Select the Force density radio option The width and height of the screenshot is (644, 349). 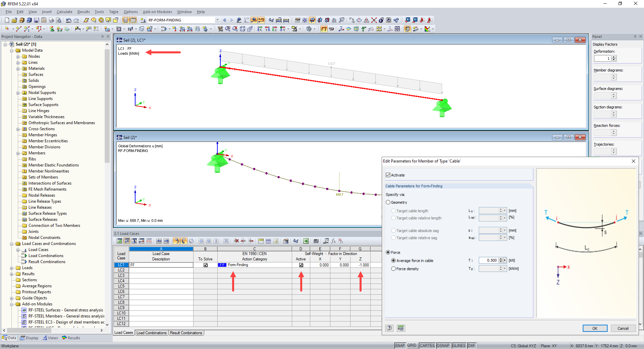(393, 268)
